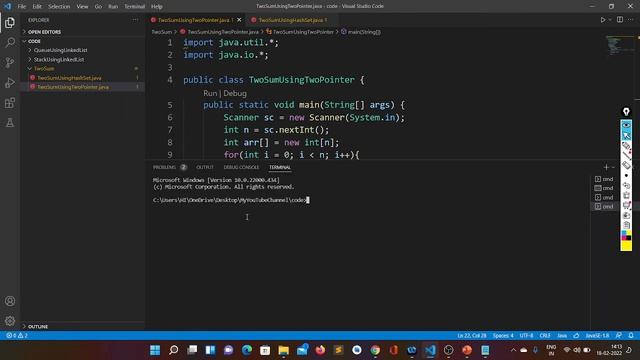Click the Run Java play button
This screenshot has height=360, width=640.
coord(602,20)
